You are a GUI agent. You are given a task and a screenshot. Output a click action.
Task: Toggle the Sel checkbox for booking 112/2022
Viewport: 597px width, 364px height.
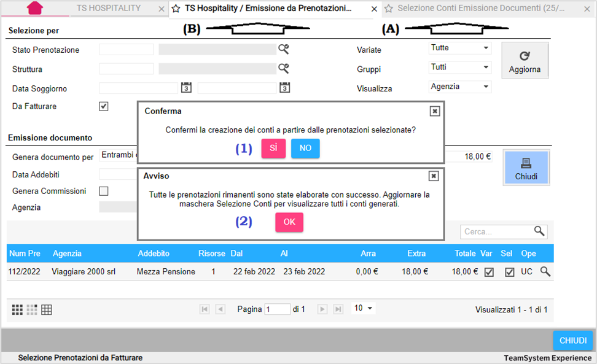click(509, 272)
